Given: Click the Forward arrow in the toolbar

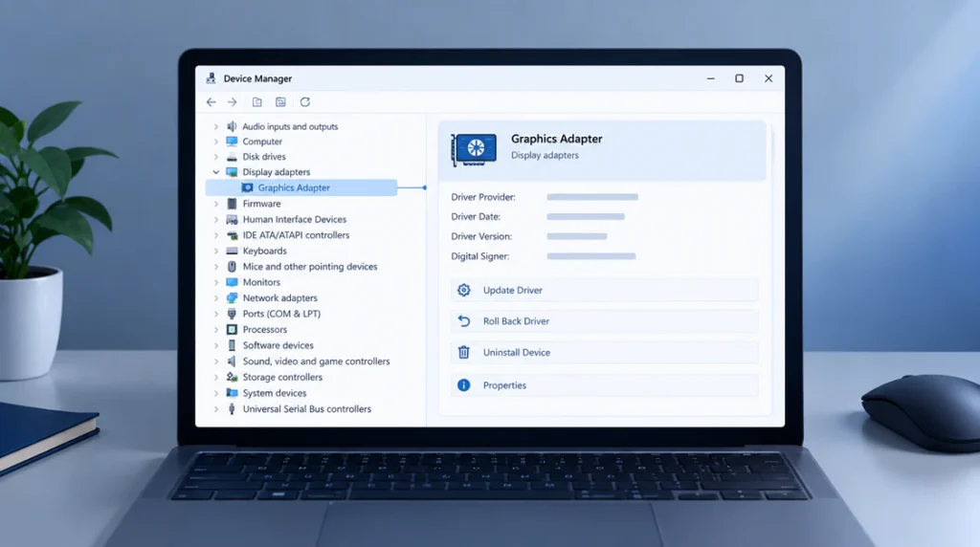Looking at the screenshot, I should pyautogui.click(x=233, y=101).
